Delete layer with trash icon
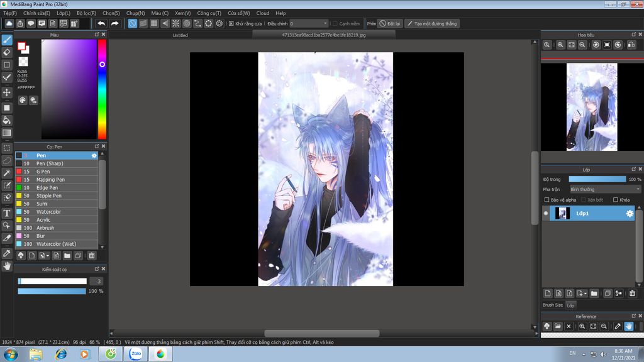 click(632, 293)
